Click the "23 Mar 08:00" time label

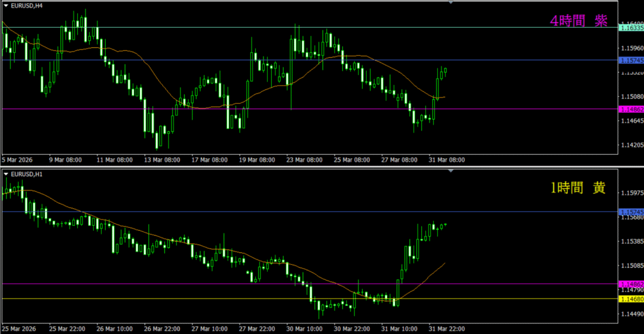coord(304,160)
